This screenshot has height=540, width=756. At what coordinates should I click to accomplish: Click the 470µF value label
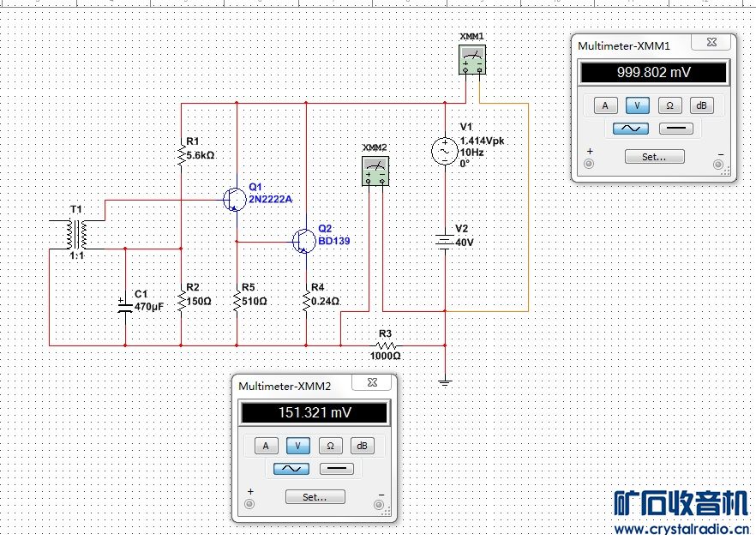pyautogui.click(x=149, y=307)
